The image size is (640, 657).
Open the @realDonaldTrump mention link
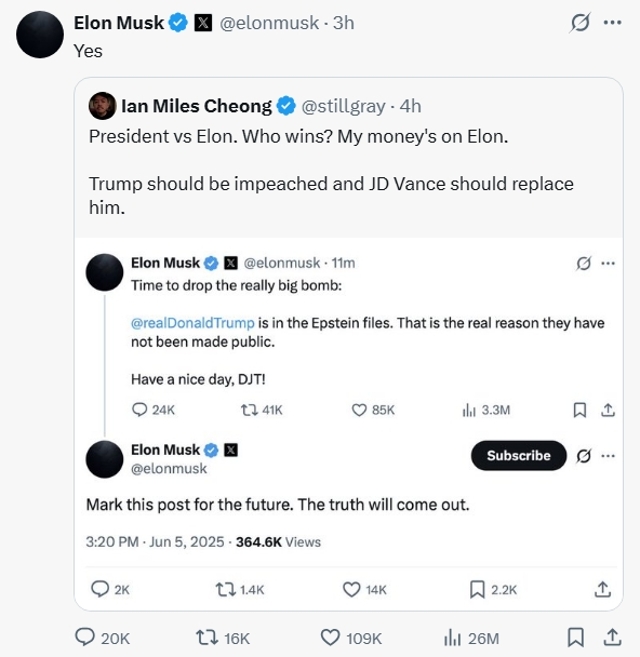(193, 323)
